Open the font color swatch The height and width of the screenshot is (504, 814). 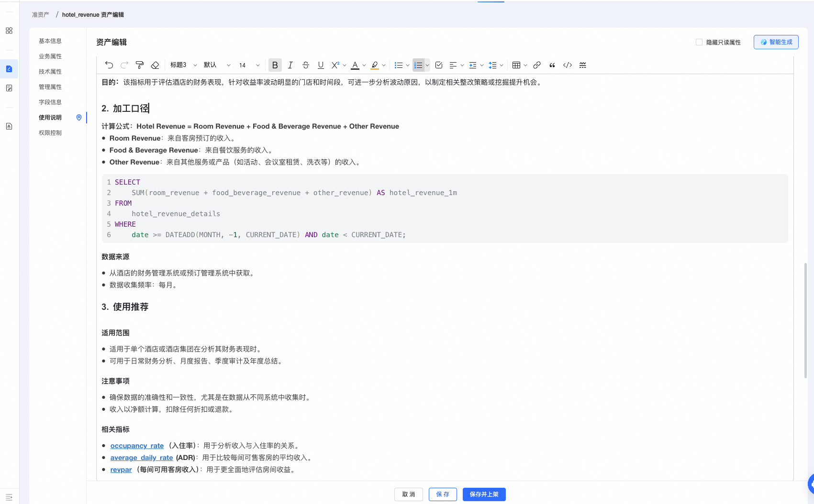tap(356, 65)
